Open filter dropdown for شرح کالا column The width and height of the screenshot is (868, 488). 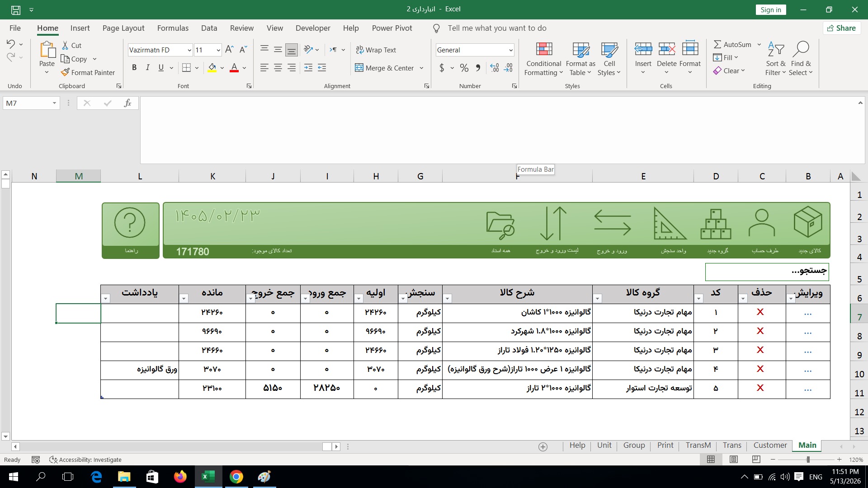point(447,298)
